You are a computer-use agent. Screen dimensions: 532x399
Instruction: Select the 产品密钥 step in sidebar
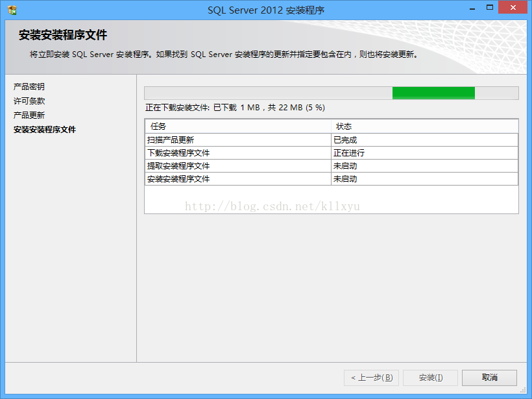29,86
